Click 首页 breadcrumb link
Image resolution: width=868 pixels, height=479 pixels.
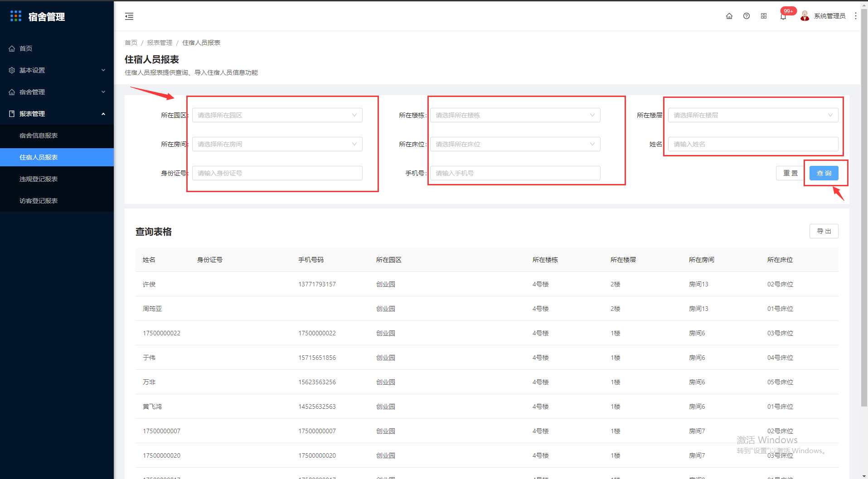[x=131, y=43]
